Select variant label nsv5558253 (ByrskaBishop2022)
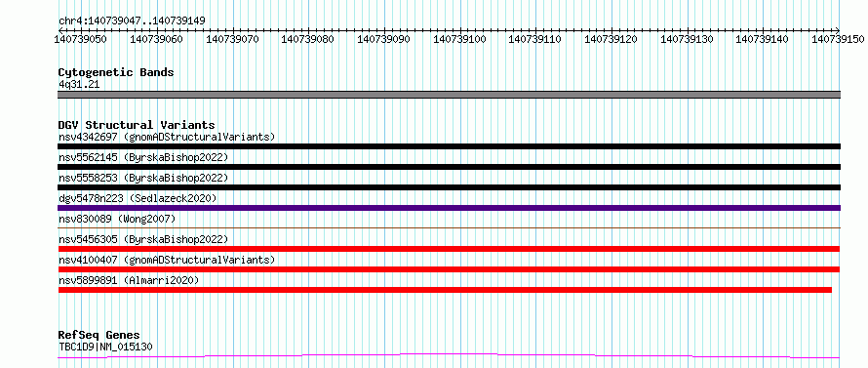 coord(143,178)
